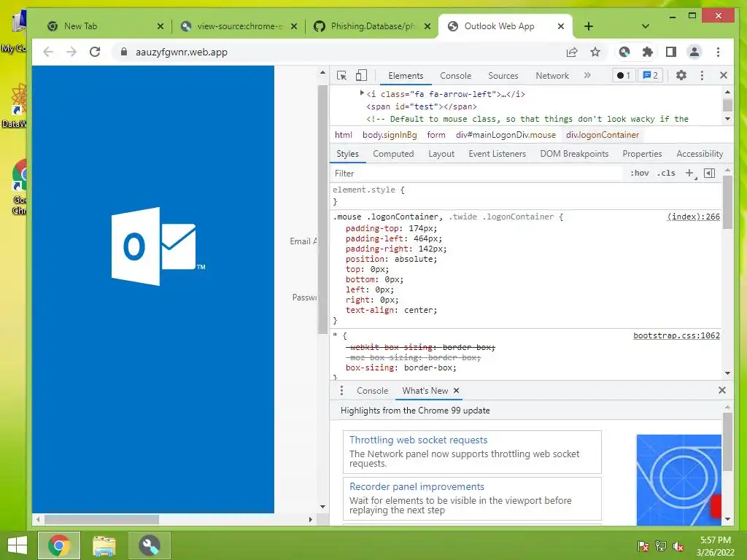Open the Extensions puzzle icon
747x560 pixels.
[648, 52]
